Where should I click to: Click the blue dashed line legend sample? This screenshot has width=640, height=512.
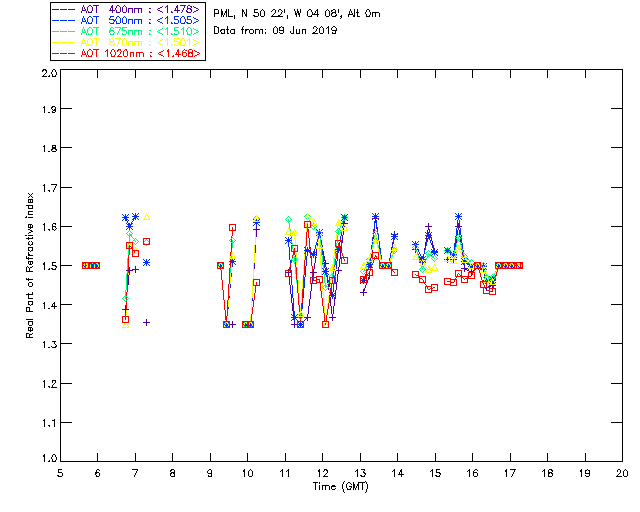tap(64, 20)
